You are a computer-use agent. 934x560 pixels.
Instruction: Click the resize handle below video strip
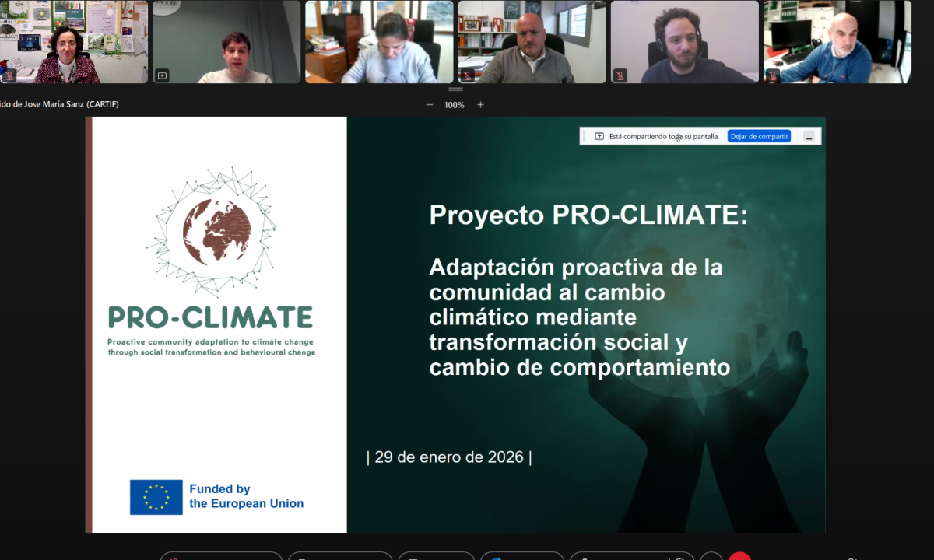coord(455,89)
